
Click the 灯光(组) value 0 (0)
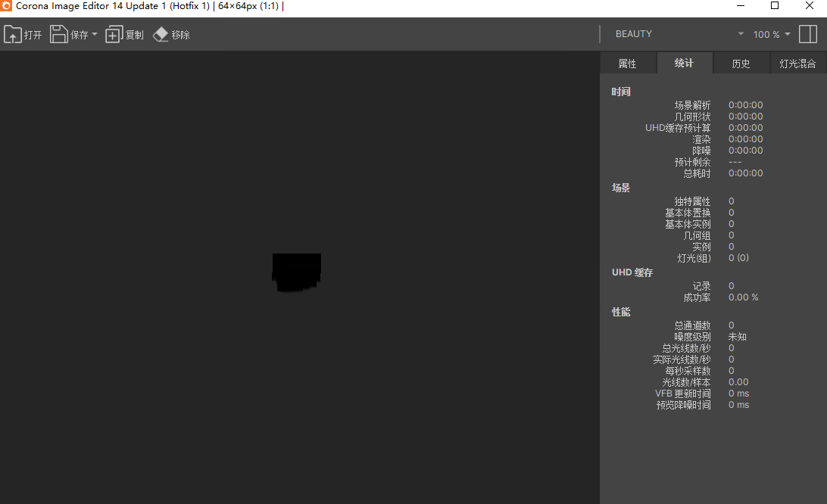(x=738, y=258)
